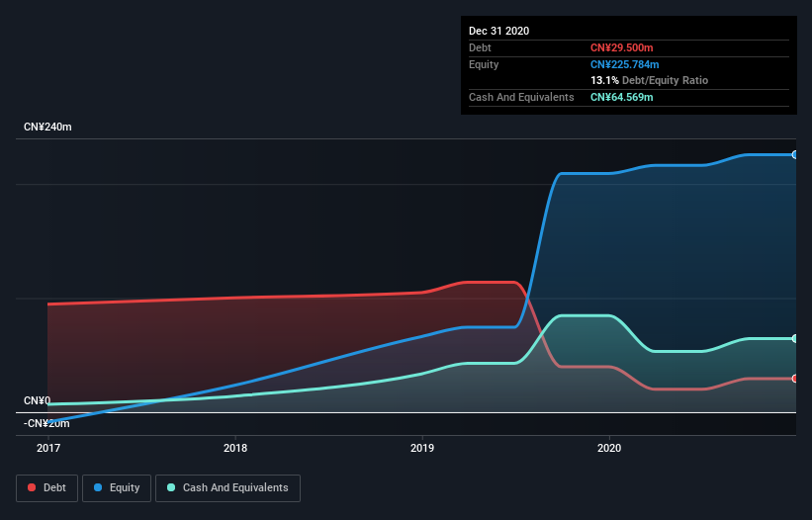Click the 2019 x-axis label
This screenshot has height=520, width=812.
click(422, 448)
